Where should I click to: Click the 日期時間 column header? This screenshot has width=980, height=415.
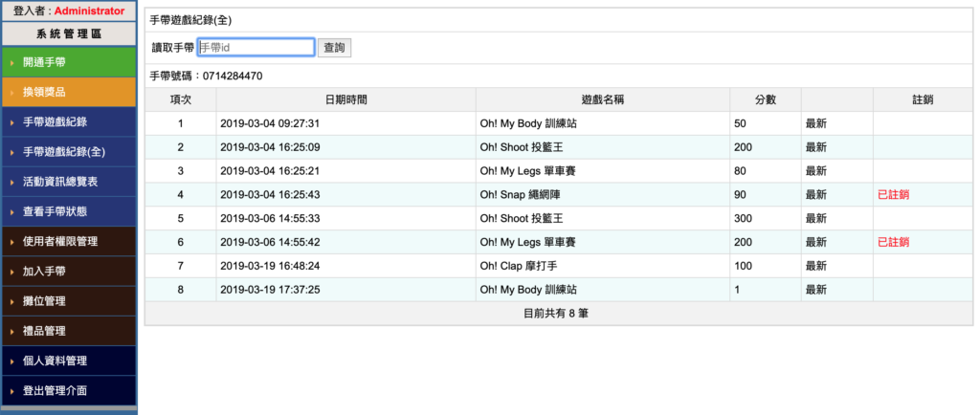pyautogui.click(x=345, y=99)
